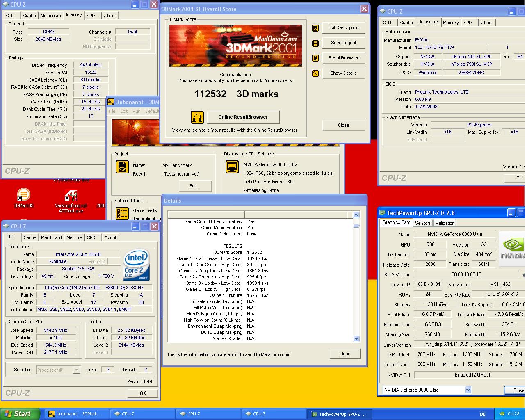Click the Details list scrollbar down arrow
This screenshot has height=420, width=525.
(x=356, y=338)
